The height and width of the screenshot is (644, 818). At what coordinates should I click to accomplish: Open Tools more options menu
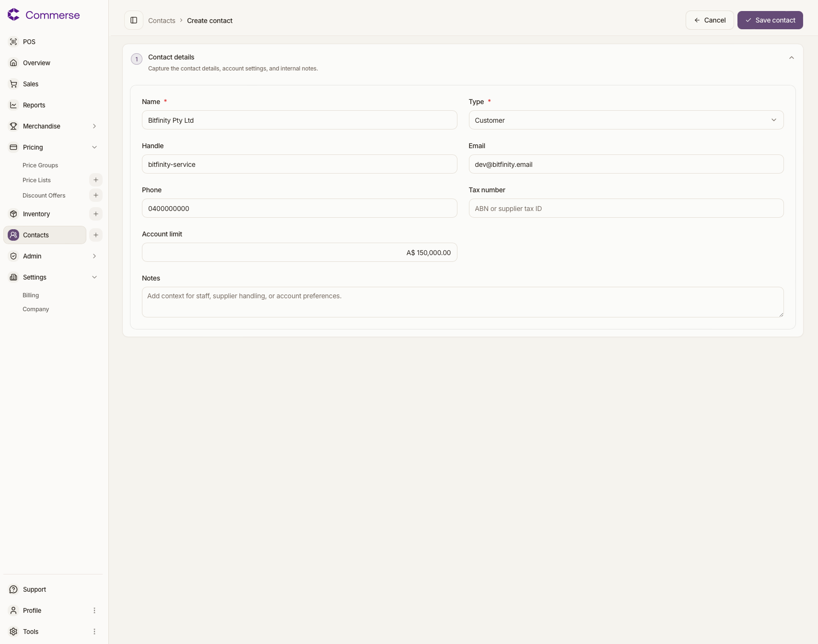(94, 632)
